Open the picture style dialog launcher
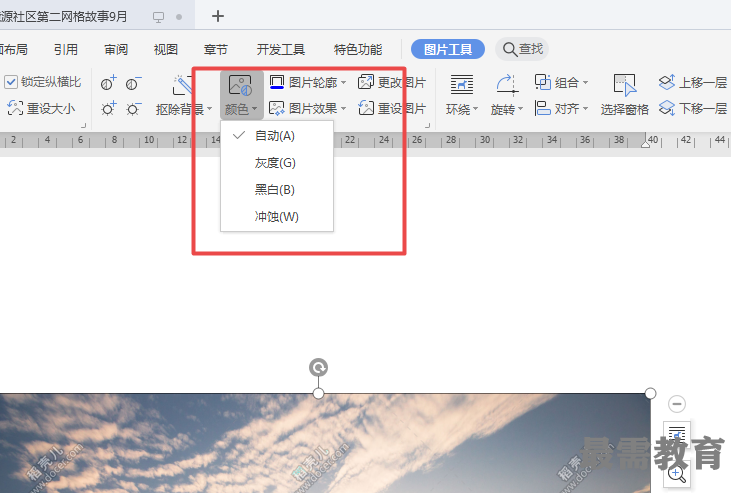This screenshot has height=493, width=731. point(428,125)
